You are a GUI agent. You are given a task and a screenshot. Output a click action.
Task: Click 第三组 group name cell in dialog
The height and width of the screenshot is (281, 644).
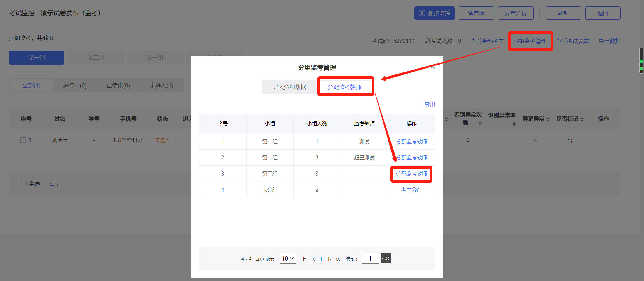(x=270, y=174)
